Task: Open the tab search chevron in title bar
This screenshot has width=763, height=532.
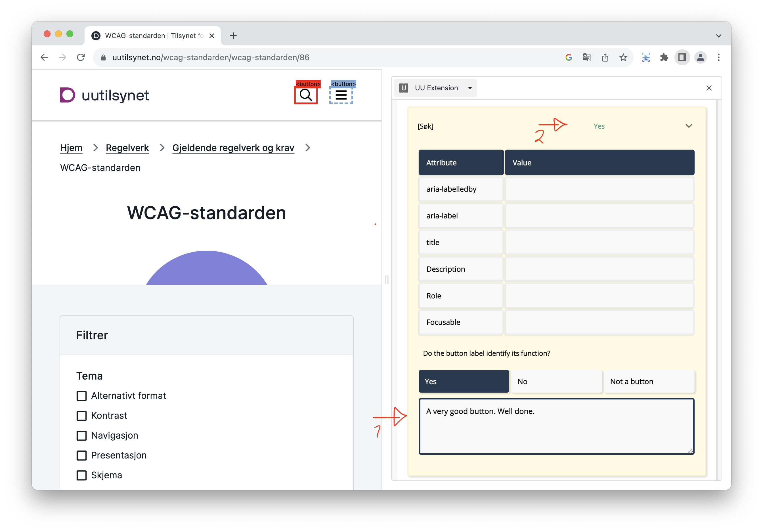Action: click(x=718, y=36)
